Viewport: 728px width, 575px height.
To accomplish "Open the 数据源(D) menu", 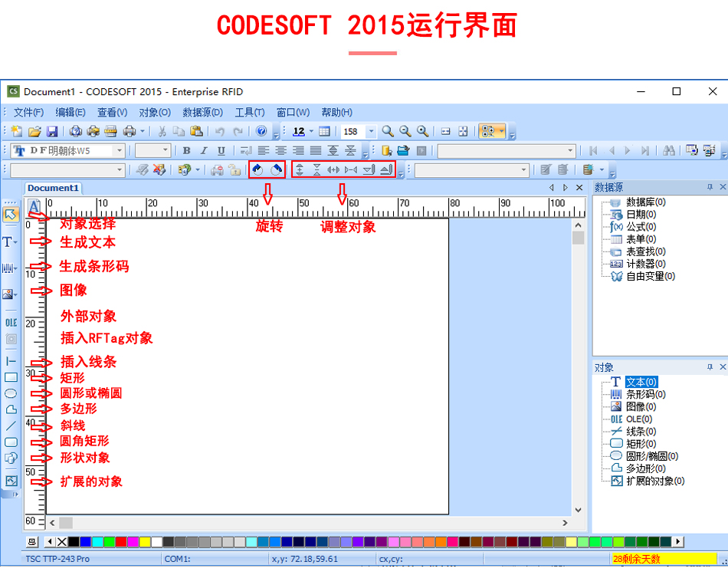I will coord(202,113).
